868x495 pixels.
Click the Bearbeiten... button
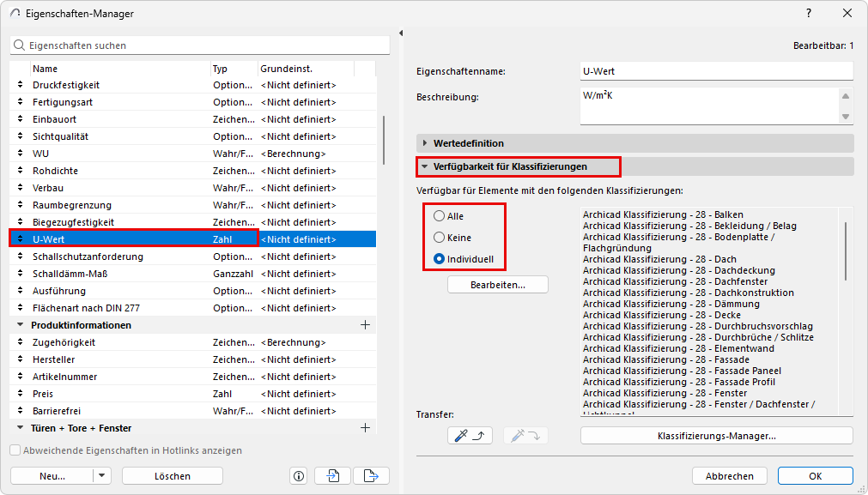point(498,285)
